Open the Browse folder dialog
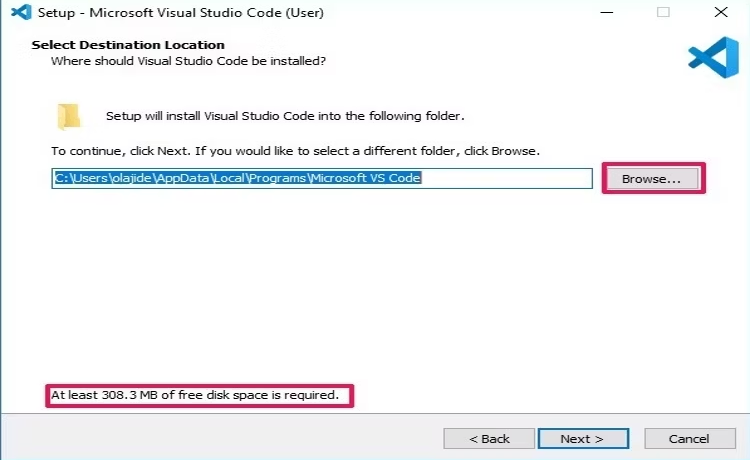Viewport: 750px width, 460px height. pos(653,178)
